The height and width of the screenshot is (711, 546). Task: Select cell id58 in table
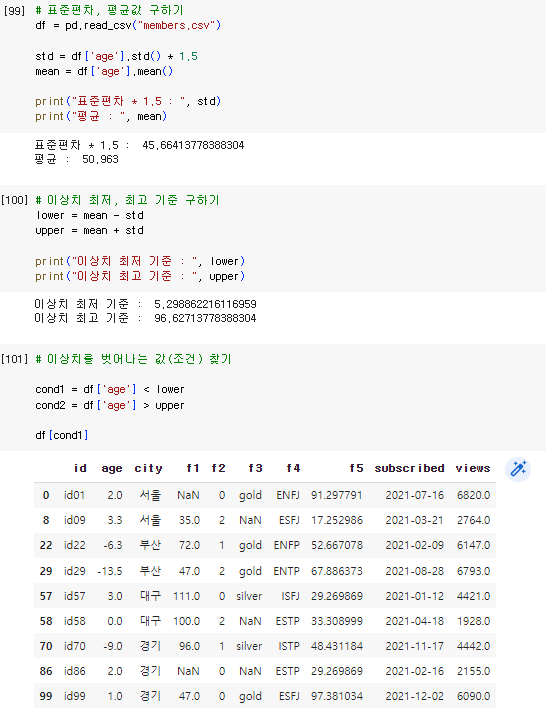click(x=74, y=621)
